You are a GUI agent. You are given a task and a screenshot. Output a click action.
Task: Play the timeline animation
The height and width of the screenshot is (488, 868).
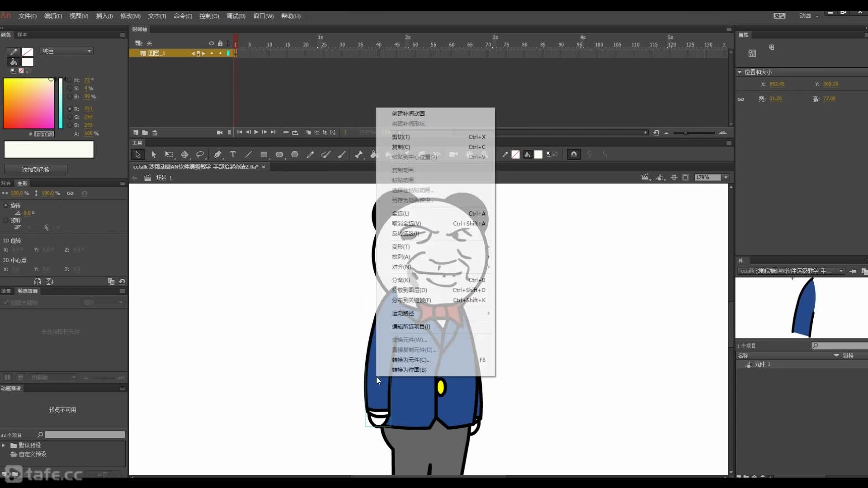[256, 132]
